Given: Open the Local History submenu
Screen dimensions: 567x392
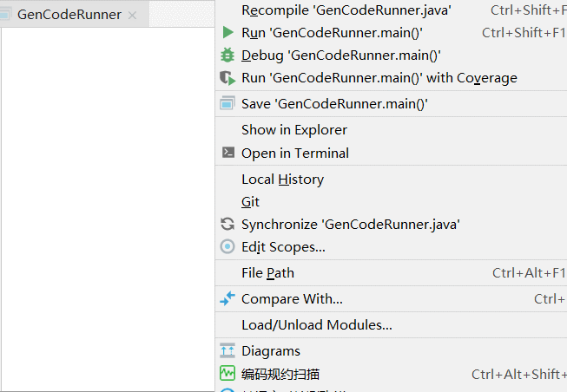Looking at the screenshot, I should (392, 179).
